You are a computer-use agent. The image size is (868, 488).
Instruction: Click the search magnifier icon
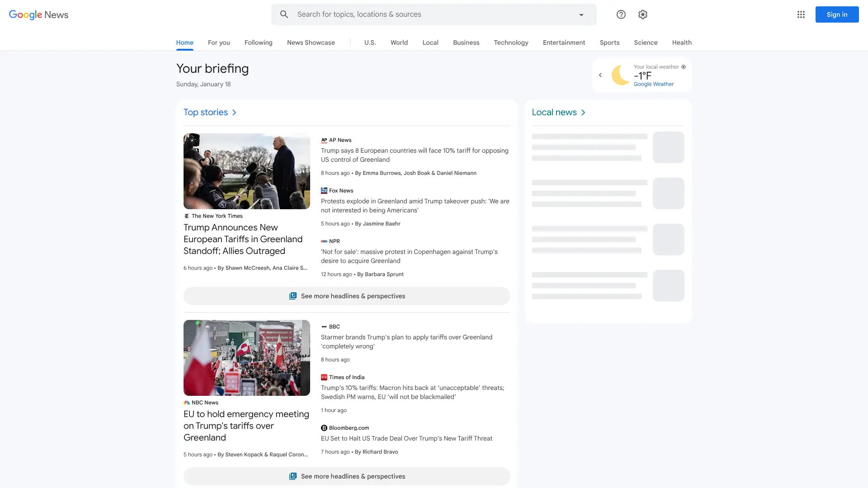[x=284, y=14]
